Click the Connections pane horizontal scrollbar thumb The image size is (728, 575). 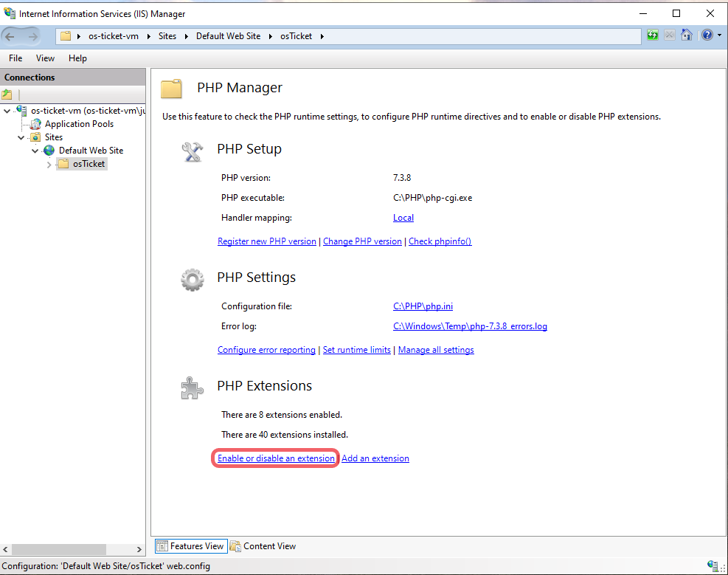click(x=59, y=549)
